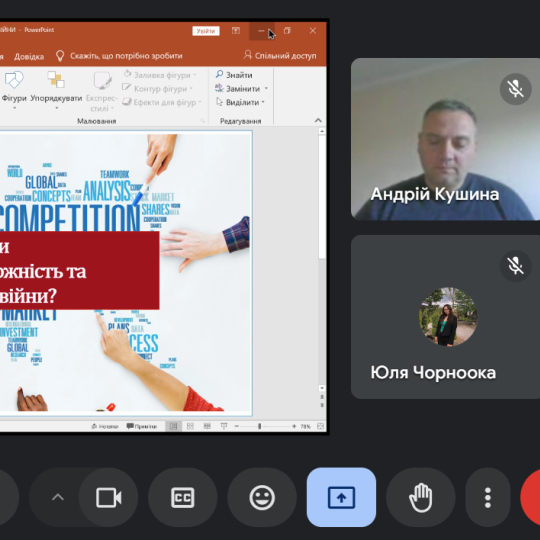Open the emoji reactions button
This screenshot has height=540, width=540.
[262, 497]
